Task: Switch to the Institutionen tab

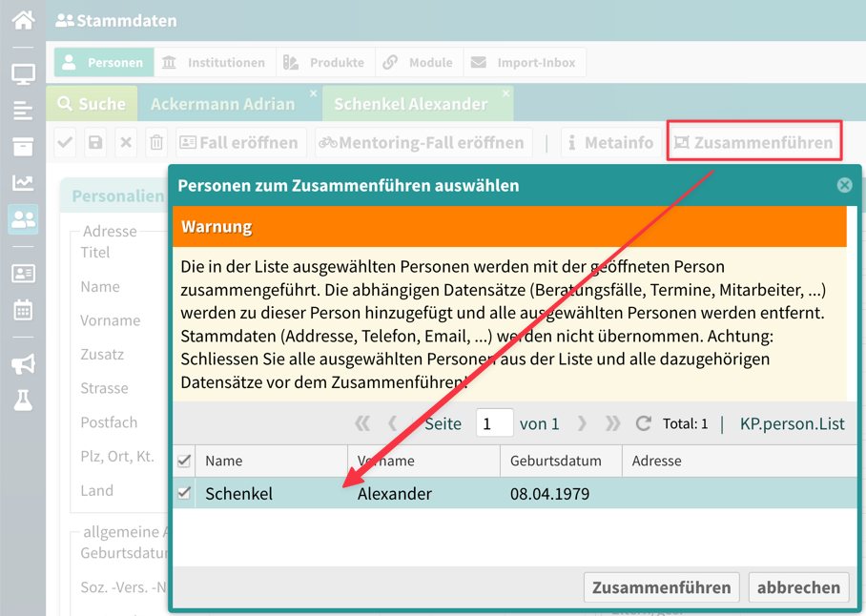Action: (214, 63)
